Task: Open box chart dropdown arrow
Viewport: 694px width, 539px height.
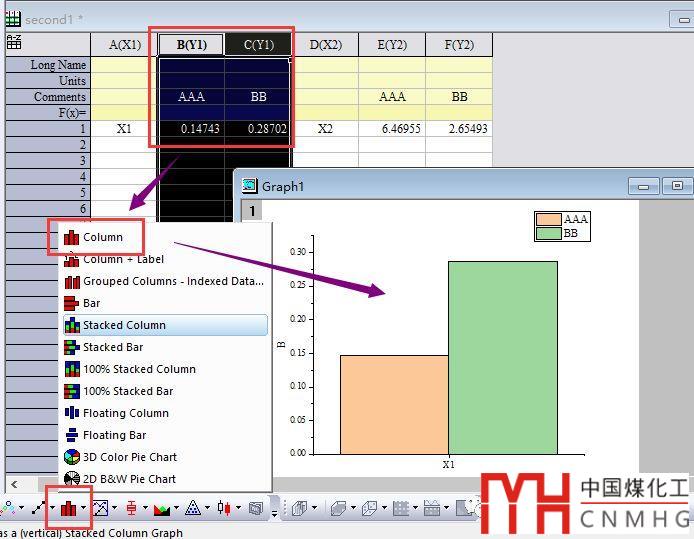Action: tap(145, 508)
